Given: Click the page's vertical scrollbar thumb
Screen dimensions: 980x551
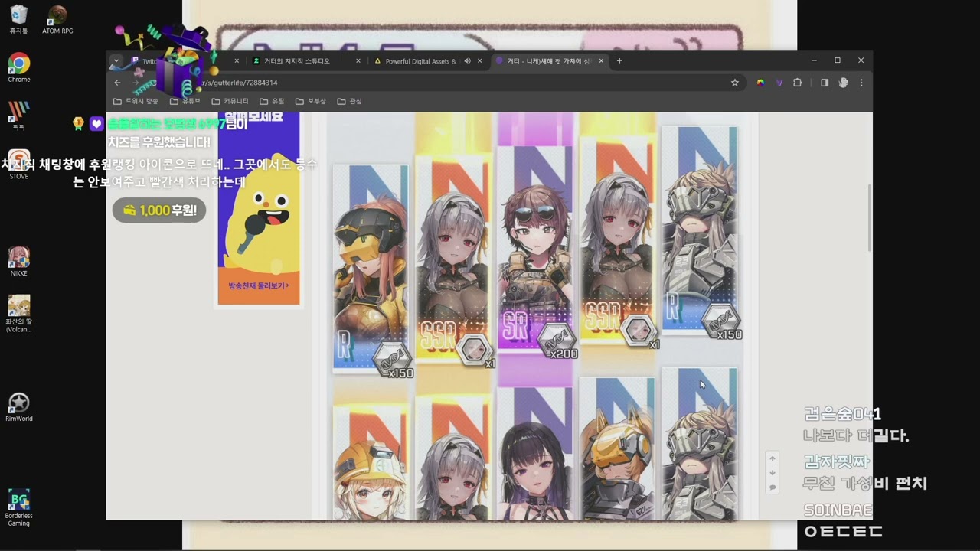Looking at the screenshot, I should click(869, 218).
